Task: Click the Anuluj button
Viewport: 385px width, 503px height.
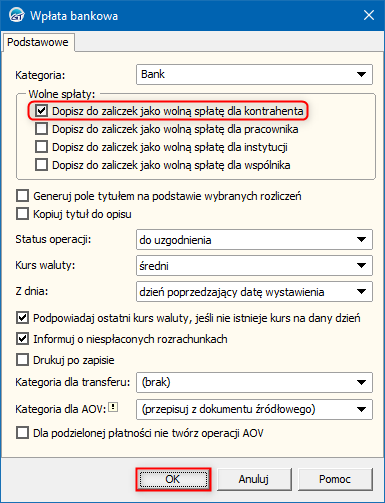Action: tap(254, 479)
